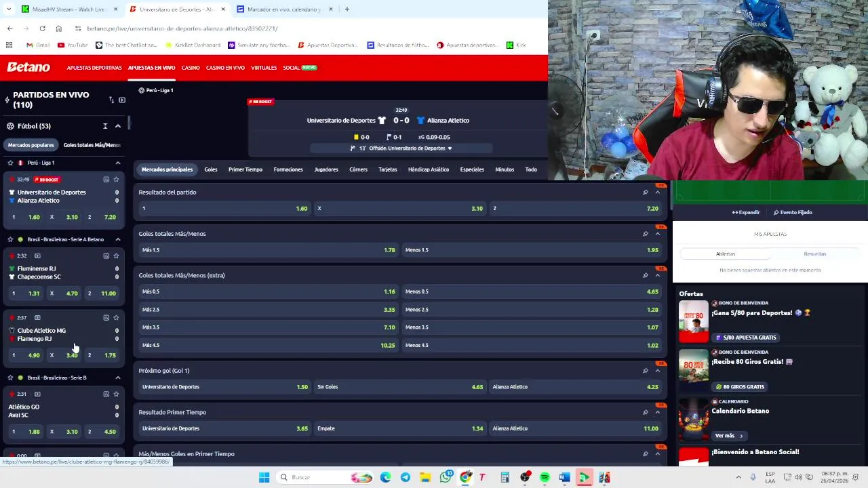Select APUESTAS EN VIVO in navigation
Viewport: 868px width, 488px height.
pyautogui.click(x=151, y=68)
